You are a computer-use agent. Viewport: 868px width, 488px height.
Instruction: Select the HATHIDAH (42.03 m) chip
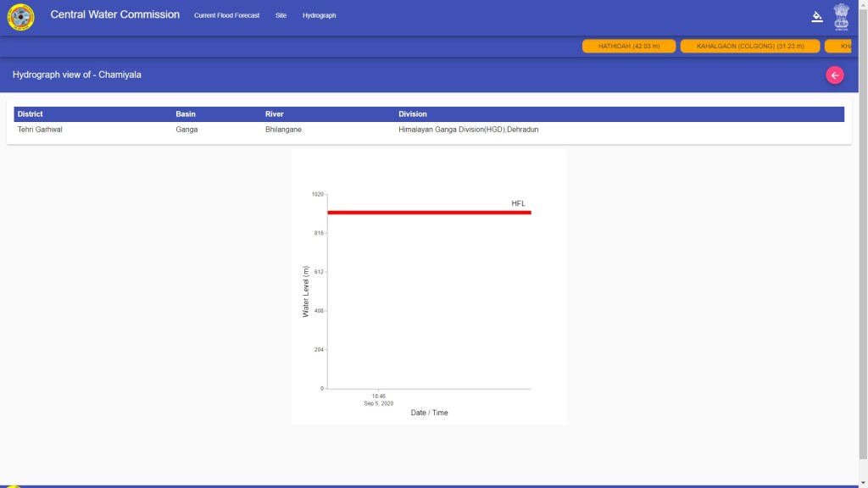point(628,46)
